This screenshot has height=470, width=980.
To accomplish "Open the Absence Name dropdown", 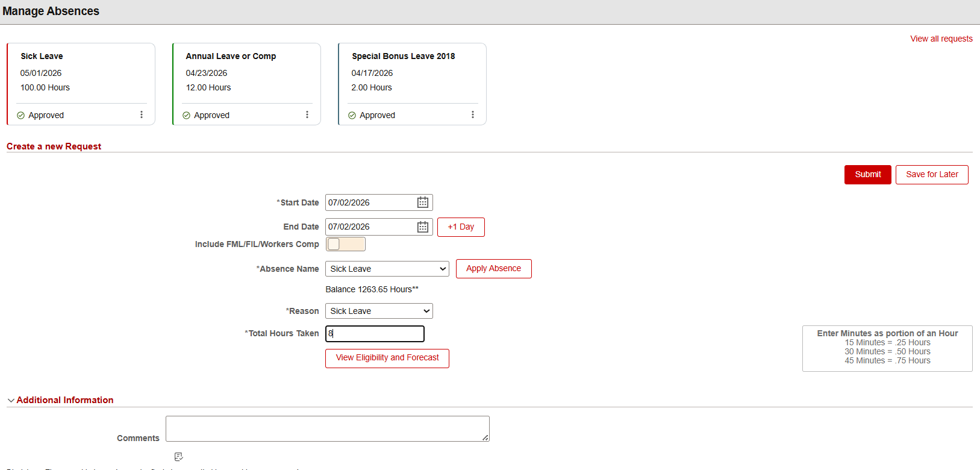I will click(x=387, y=269).
